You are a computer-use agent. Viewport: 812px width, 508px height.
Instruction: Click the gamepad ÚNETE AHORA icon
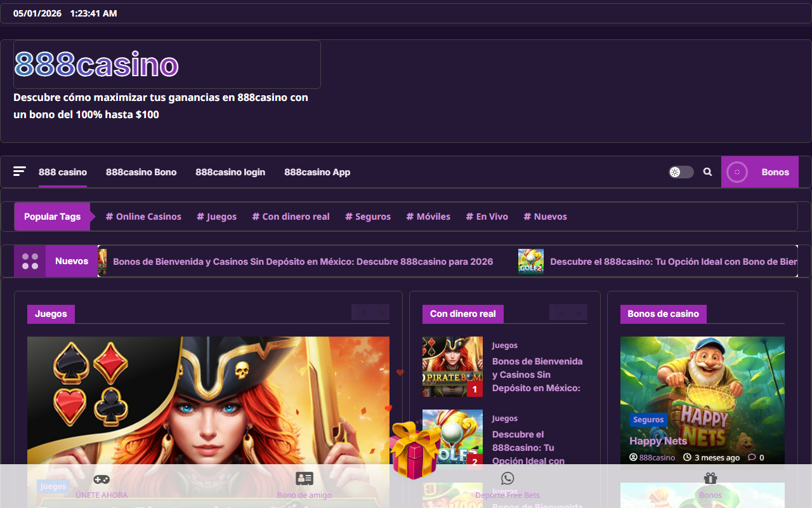coord(101,479)
